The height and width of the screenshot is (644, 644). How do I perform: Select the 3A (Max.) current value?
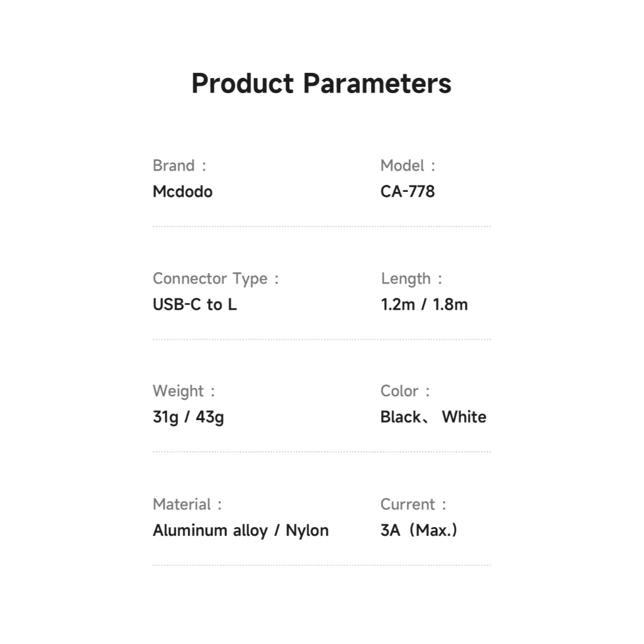[419, 531]
